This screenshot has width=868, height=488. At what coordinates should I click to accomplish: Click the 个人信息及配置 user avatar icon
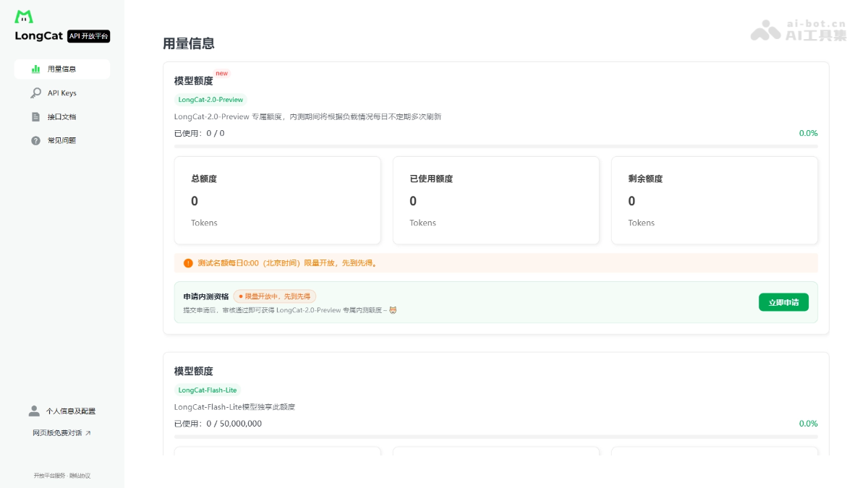point(34,411)
